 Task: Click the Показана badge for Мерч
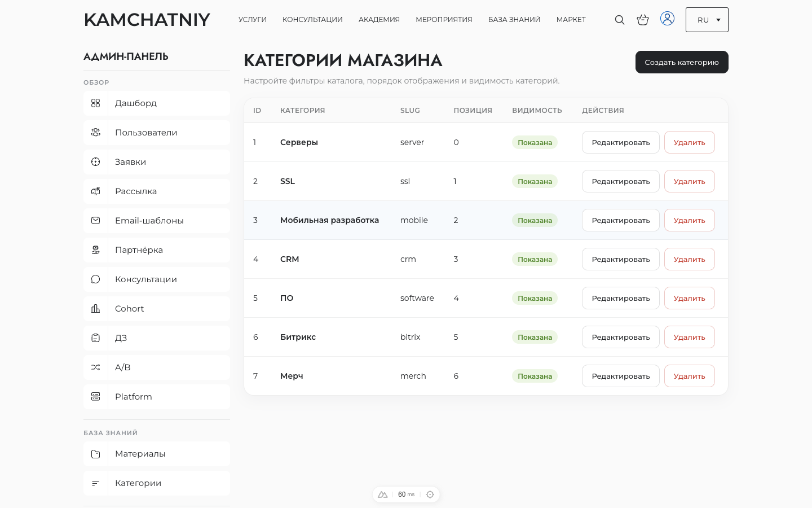click(535, 376)
